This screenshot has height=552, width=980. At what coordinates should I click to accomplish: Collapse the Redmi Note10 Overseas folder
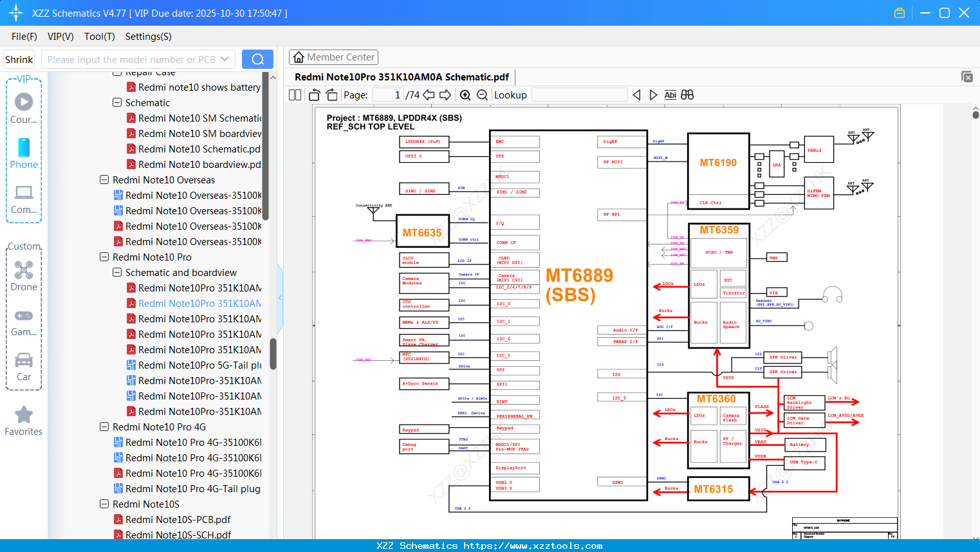pyautogui.click(x=104, y=179)
